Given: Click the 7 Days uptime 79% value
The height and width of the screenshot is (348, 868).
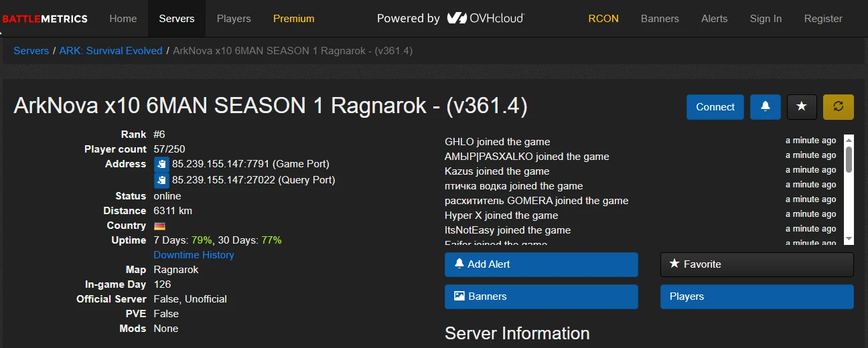Looking at the screenshot, I should (x=202, y=240).
